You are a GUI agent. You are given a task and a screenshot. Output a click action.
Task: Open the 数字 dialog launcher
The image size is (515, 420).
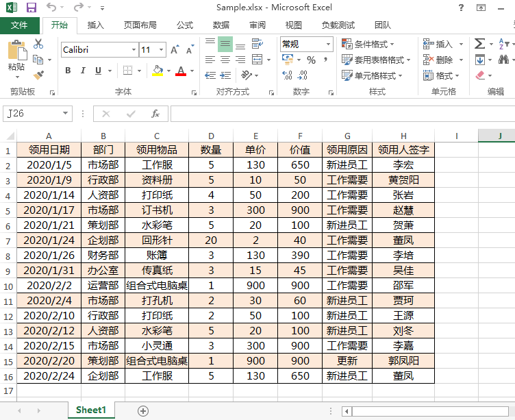[331, 92]
